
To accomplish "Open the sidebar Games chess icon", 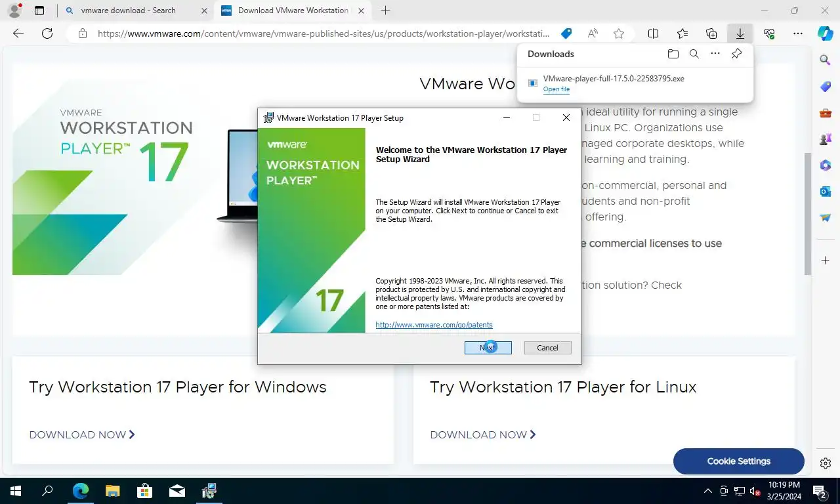I will click(826, 139).
